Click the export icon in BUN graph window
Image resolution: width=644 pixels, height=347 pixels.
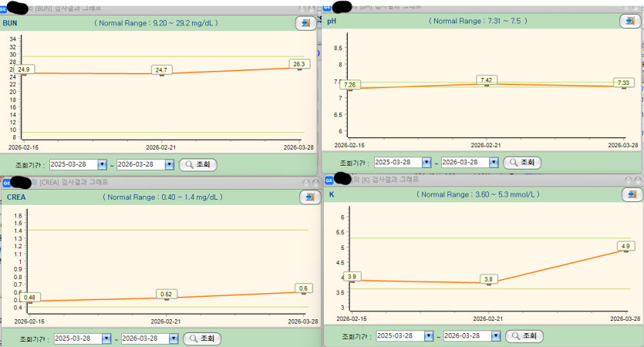pos(305,23)
